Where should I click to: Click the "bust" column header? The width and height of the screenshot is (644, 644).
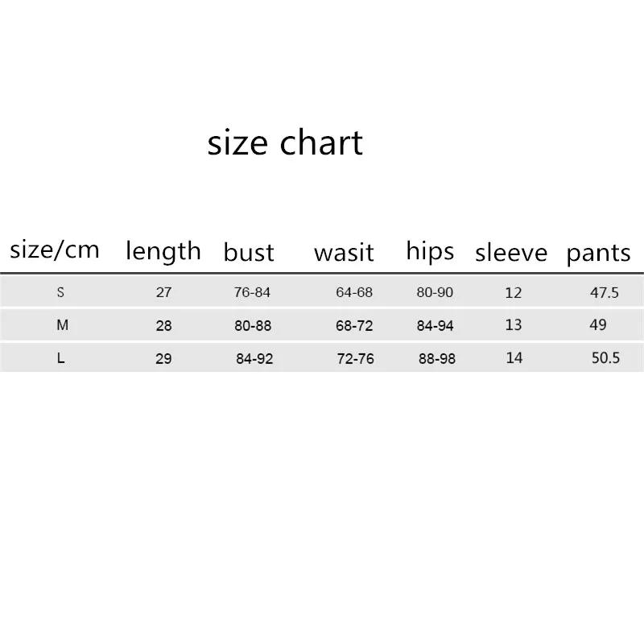[249, 252]
